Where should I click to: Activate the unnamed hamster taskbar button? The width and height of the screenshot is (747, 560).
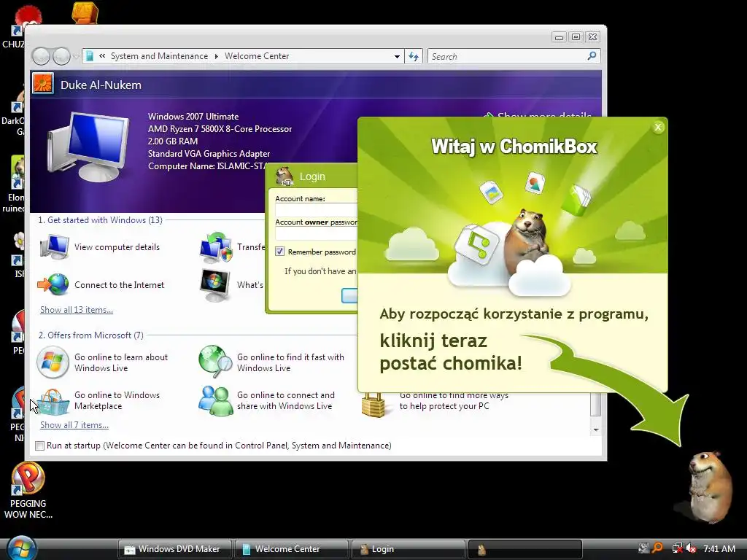click(525, 549)
